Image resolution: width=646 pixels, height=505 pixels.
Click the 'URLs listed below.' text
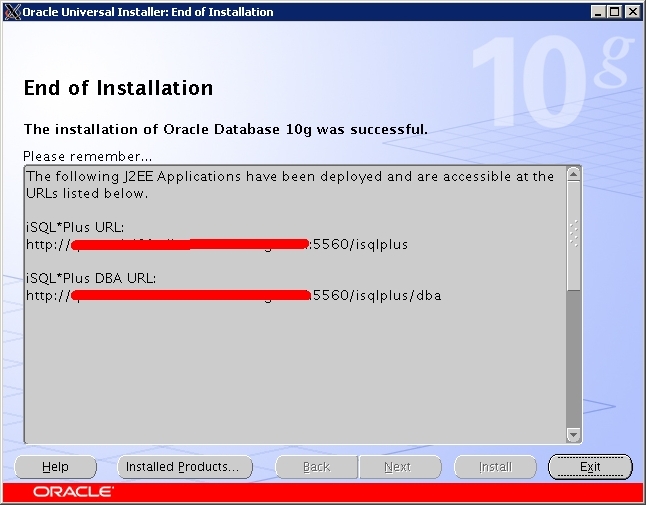click(x=87, y=194)
